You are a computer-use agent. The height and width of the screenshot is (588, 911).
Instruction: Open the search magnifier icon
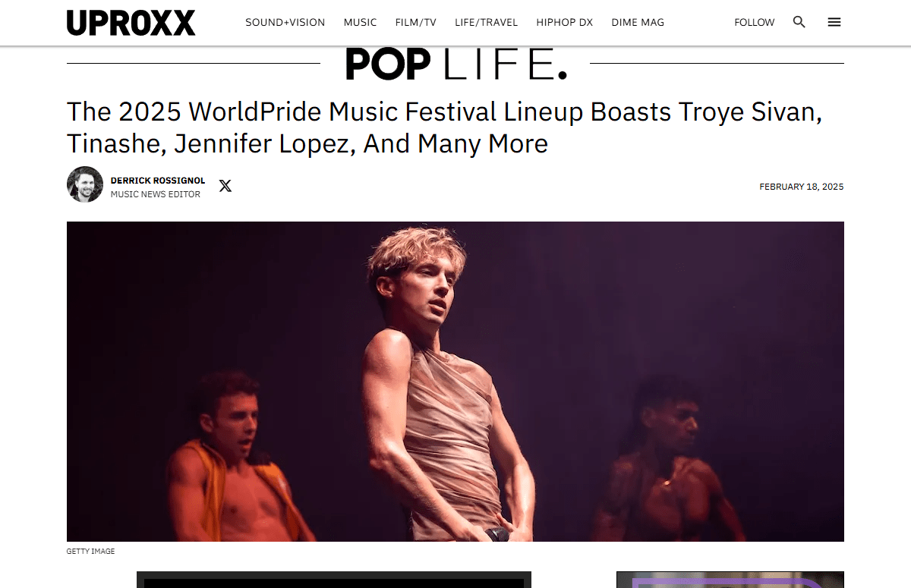coord(799,22)
